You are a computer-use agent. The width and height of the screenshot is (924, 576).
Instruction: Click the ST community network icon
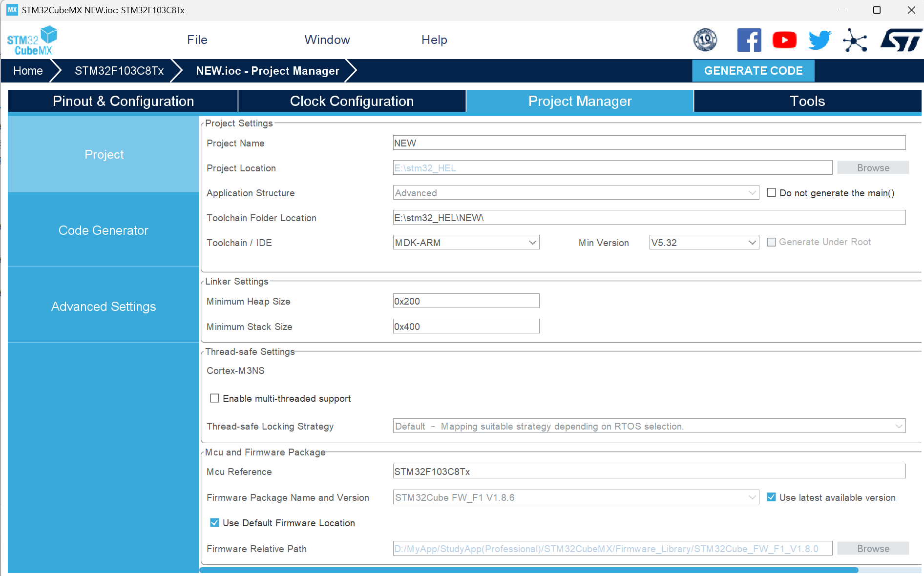[855, 40]
